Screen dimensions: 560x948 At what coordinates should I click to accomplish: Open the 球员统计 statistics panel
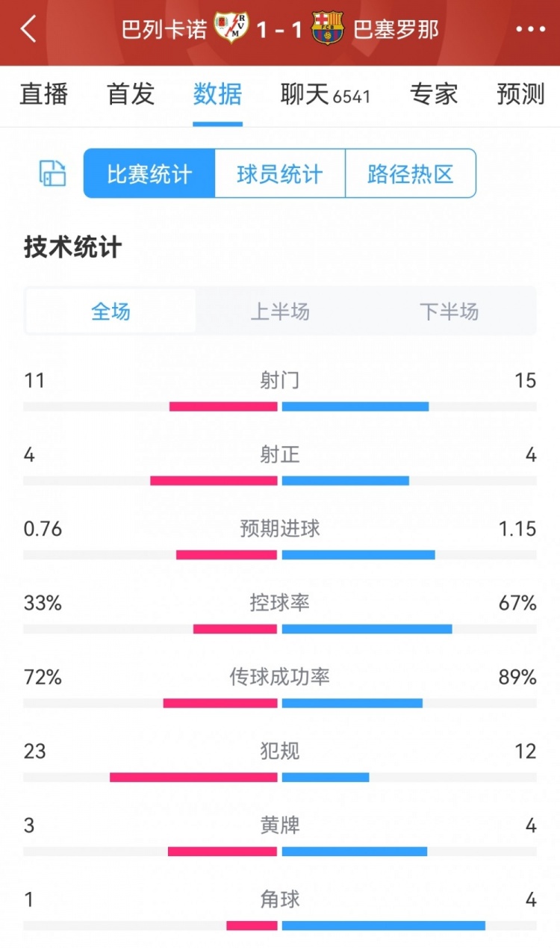(x=279, y=173)
